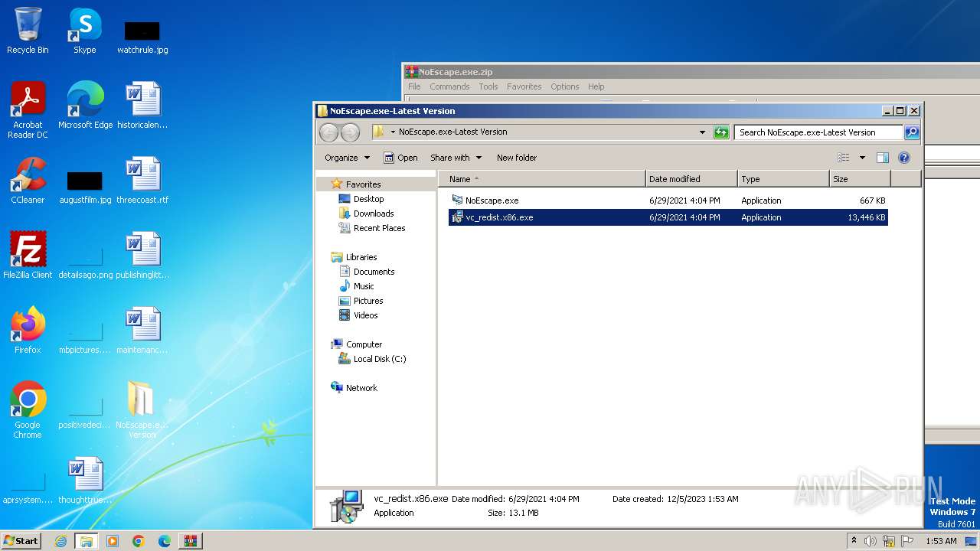Open Music library in the sidebar
The image size is (980, 551).
[x=364, y=286]
